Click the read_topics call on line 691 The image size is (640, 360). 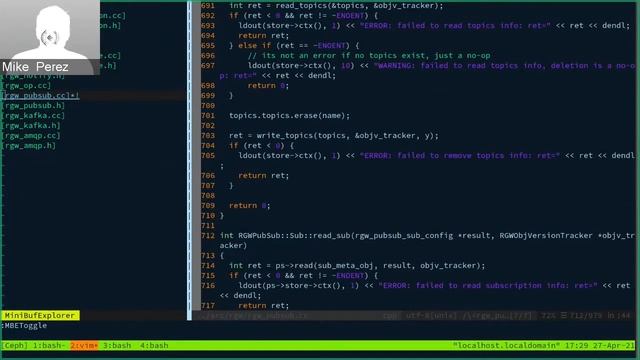pyautogui.click(x=359, y=6)
